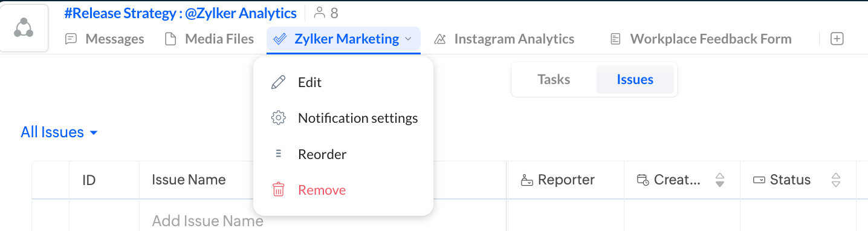Click the channel avatar icon

click(24, 28)
